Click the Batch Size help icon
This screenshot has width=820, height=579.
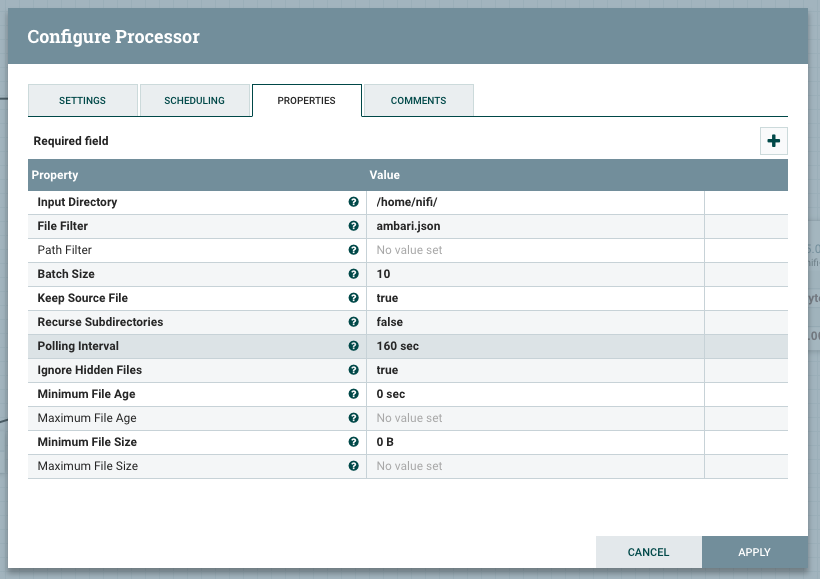(x=353, y=274)
